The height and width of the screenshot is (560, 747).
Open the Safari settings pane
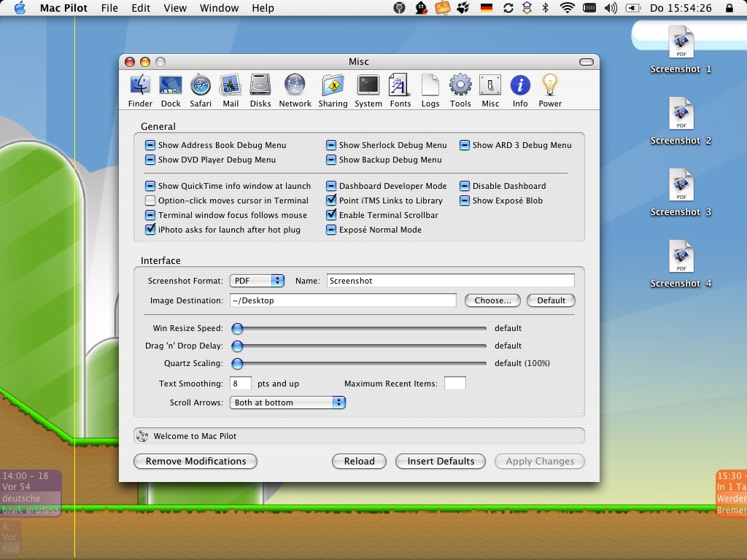201,90
